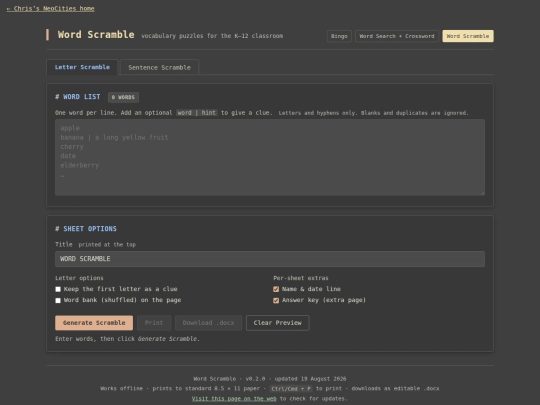Click the word | hint code example
Screen dimensions: 540x405
coord(197,113)
